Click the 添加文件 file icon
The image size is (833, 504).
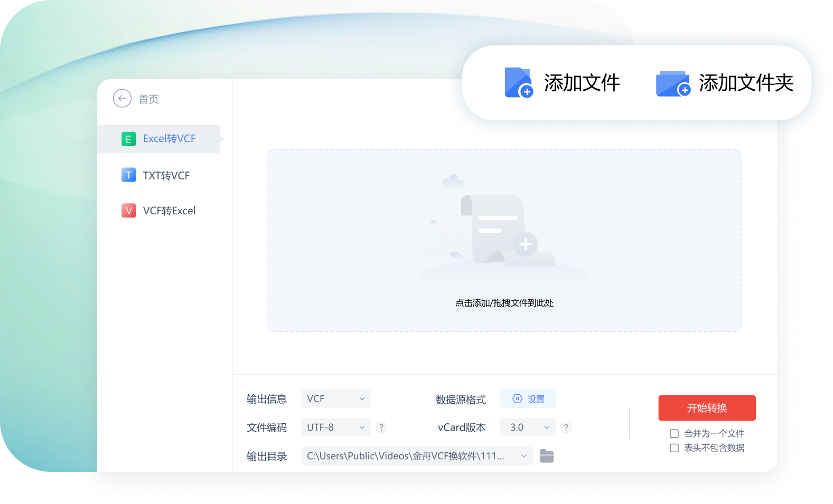tap(518, 82)
